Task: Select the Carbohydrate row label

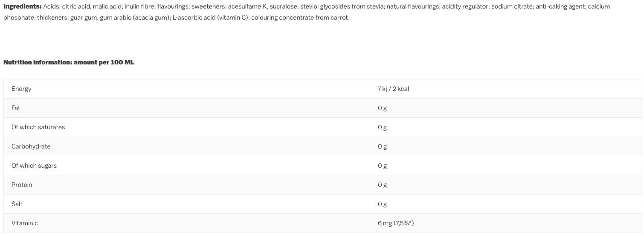Action: click(x=31, y=146)
